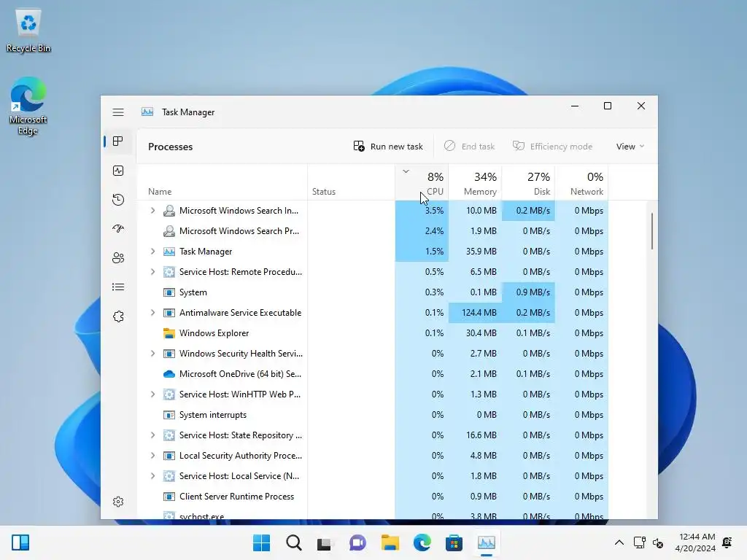
Task: Sort processes by Network column
Action: pyautogui.click(x=581, y=182)
